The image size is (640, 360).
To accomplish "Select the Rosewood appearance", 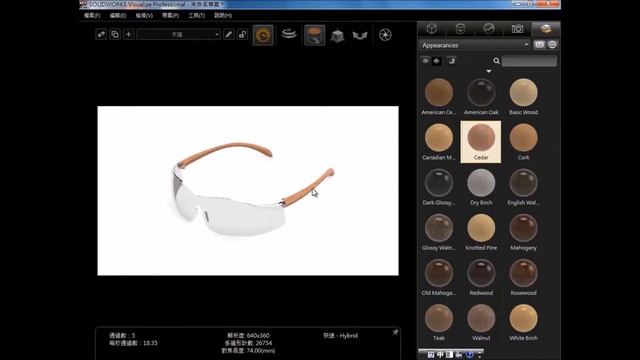I will pos(523,277).
